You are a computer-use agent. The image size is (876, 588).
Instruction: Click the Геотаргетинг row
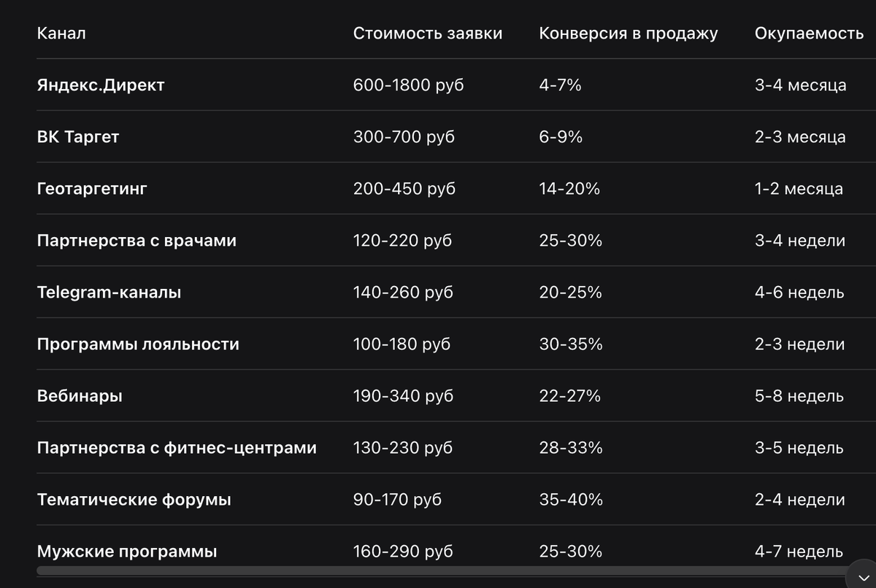tap(91, 188)
